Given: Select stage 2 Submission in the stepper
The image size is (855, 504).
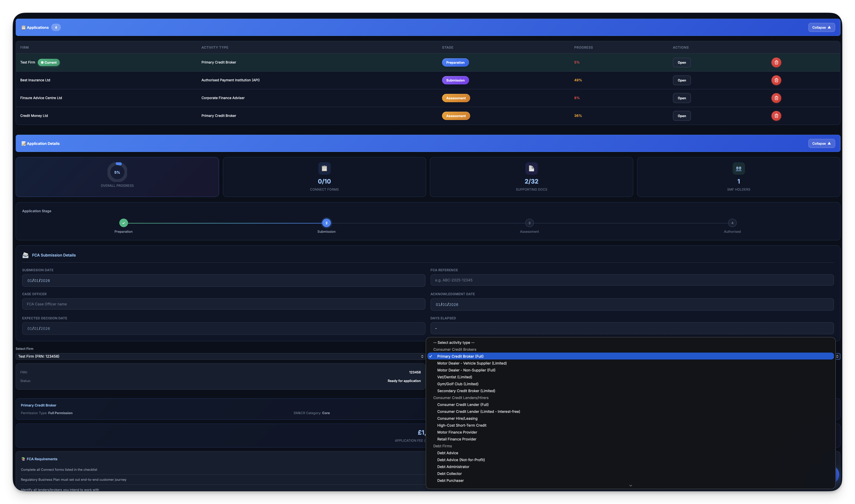Looking at the screenshot, I should point(326,223).
